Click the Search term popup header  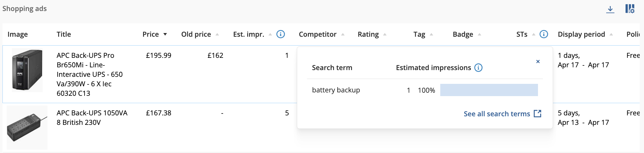[x=332, y=68]
